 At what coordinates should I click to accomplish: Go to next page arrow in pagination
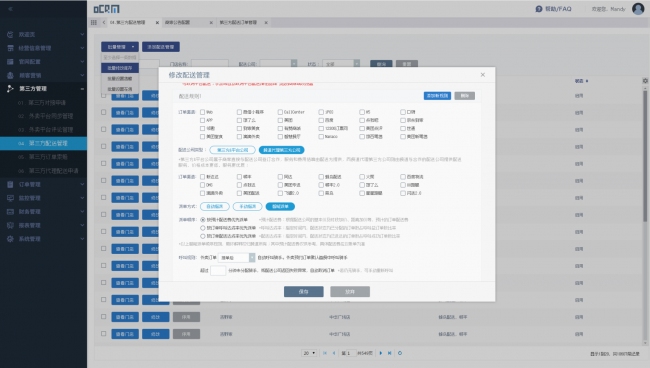pos(381,353)
